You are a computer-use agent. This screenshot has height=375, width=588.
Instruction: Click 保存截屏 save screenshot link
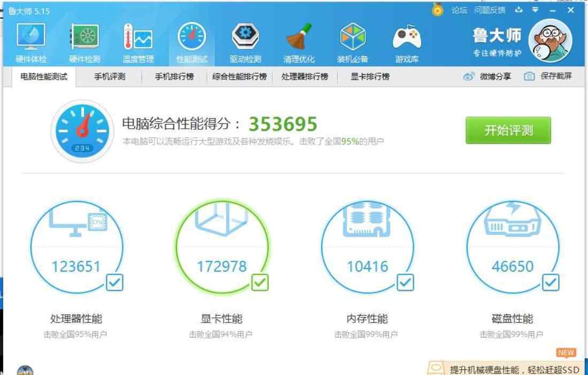point(556,76)
